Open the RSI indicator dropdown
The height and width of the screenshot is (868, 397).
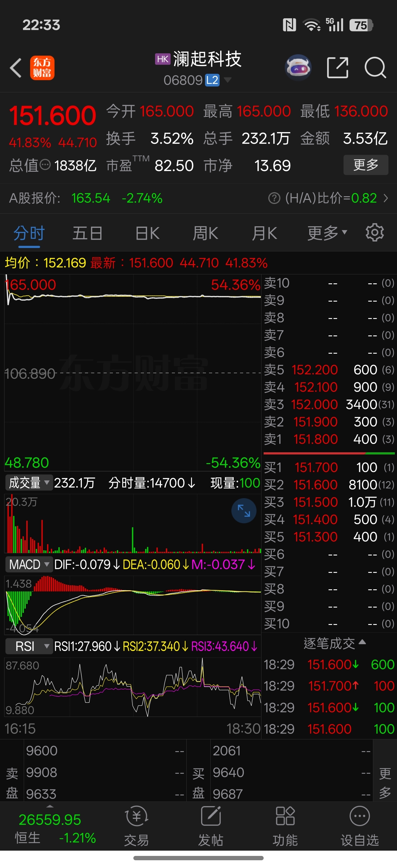coord(28,646)
